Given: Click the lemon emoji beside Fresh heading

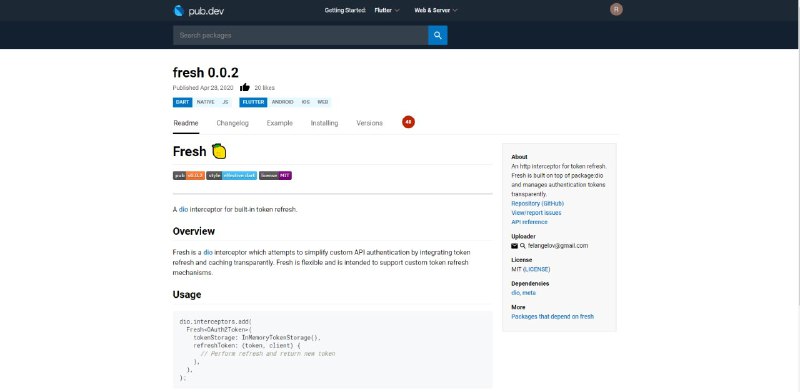Looking at the screenshot, I should 219,151.
